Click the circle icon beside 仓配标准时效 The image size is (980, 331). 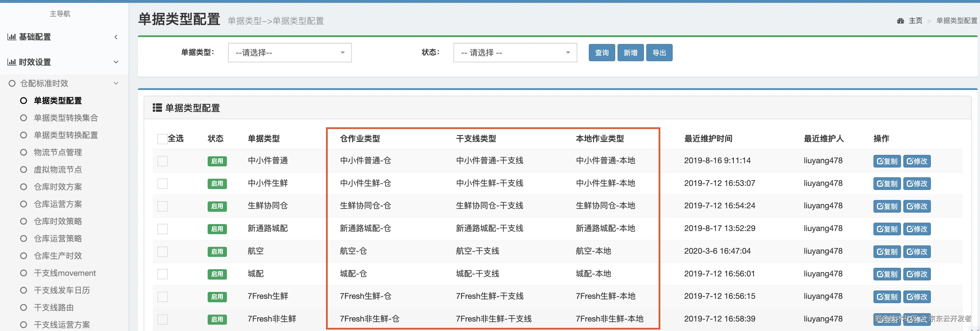point(12,83)
